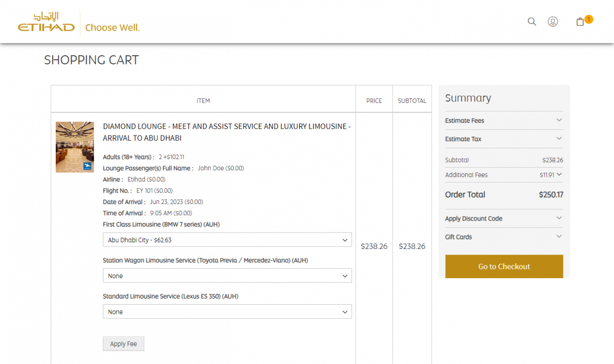
Task: Click the SUBTOTAL column header
Action: point(412,101)
